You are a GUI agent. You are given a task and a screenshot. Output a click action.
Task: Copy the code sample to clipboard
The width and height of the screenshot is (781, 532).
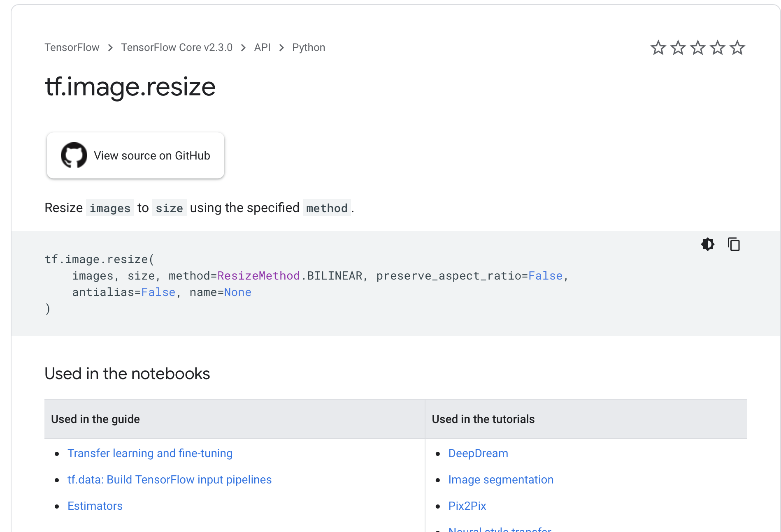click(734, 244)
